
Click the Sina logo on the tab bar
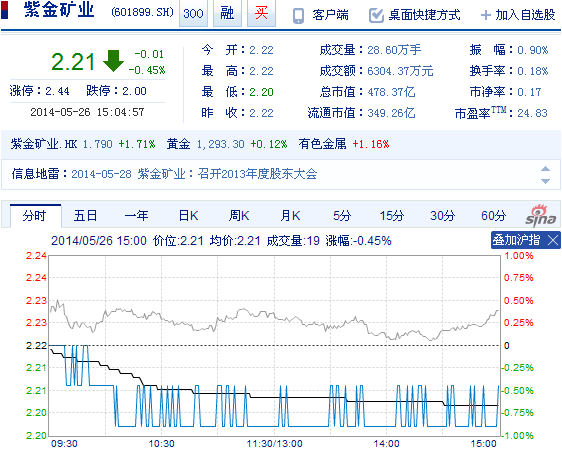(x=540, y=216)
